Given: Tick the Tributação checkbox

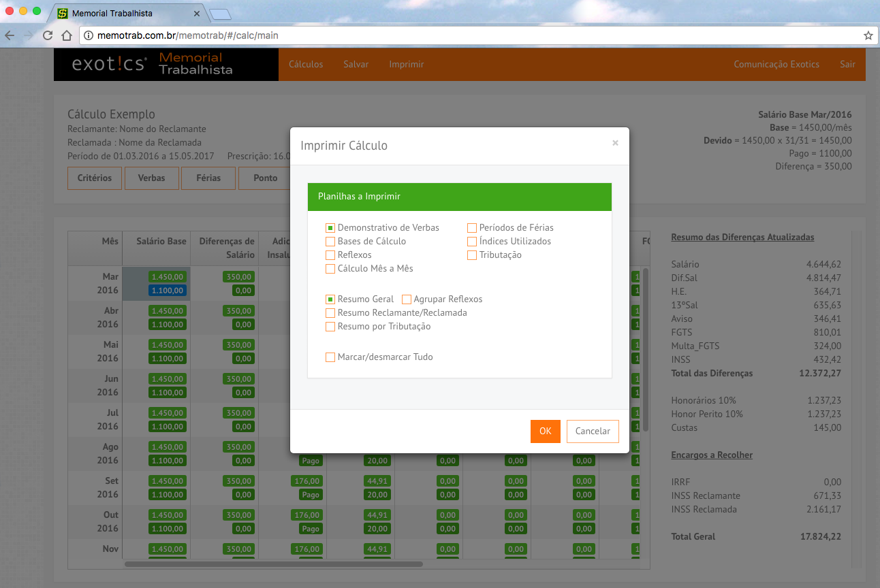Looking at the screenshot, I should pos(472,255).
